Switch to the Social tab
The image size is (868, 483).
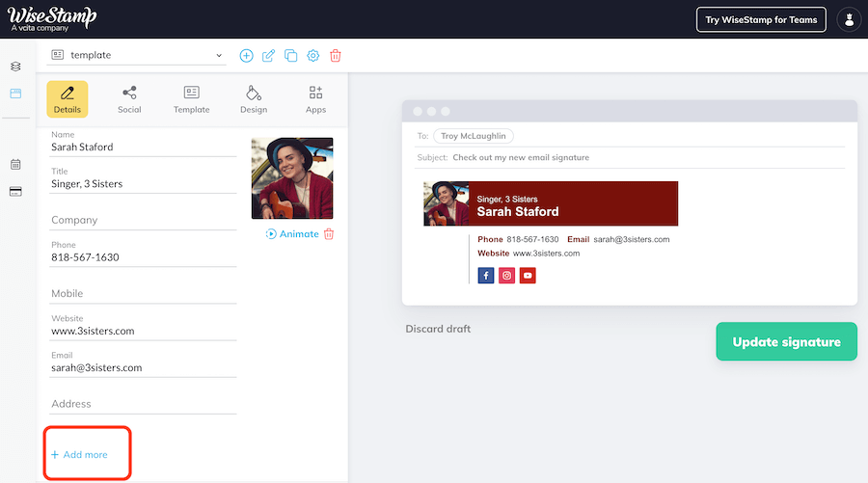tap(129, 99)
